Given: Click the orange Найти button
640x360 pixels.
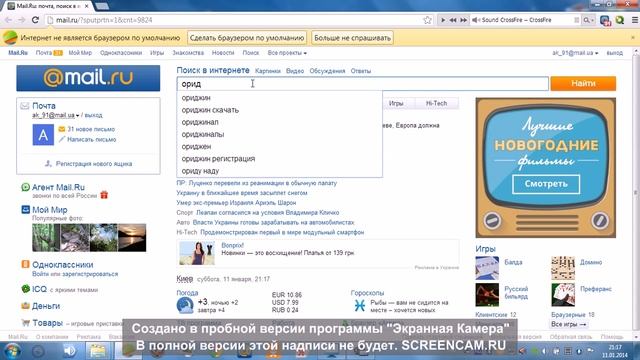Looking at the screenshot, I should 583,83.
